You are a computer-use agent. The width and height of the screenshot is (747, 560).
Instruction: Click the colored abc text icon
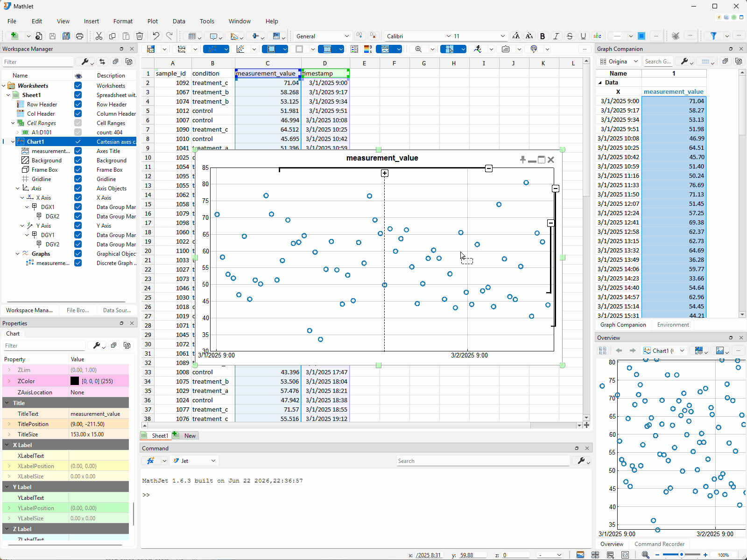click(x=597, y=36)
